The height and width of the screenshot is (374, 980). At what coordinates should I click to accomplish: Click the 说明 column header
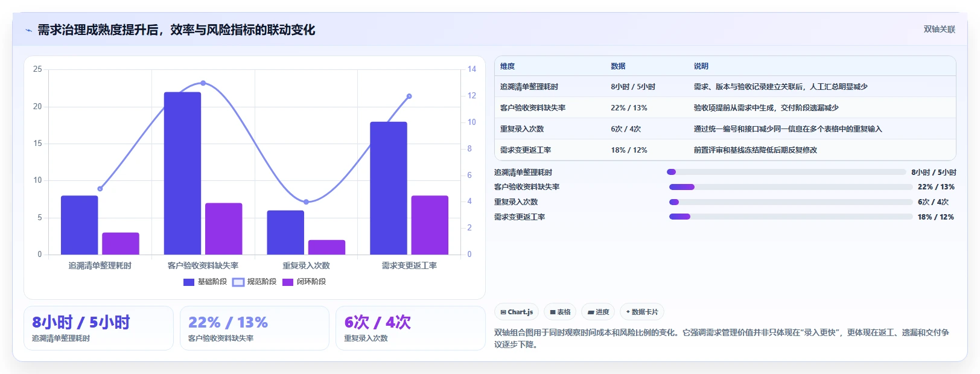[701, 66]
